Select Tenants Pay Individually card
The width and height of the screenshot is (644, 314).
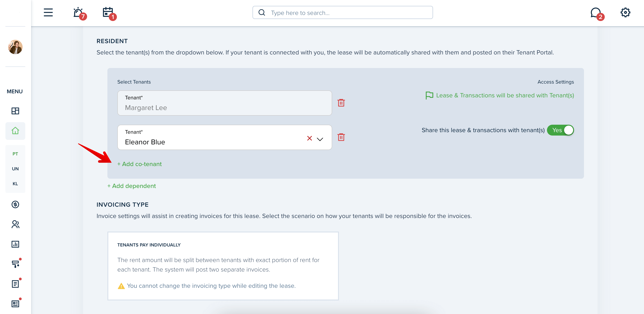pos(223,266)
